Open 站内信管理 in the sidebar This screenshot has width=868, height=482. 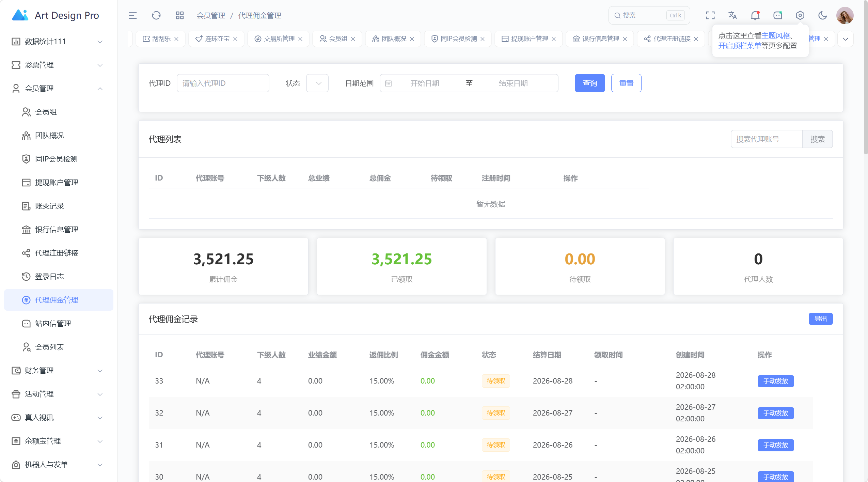pos(59,323)
